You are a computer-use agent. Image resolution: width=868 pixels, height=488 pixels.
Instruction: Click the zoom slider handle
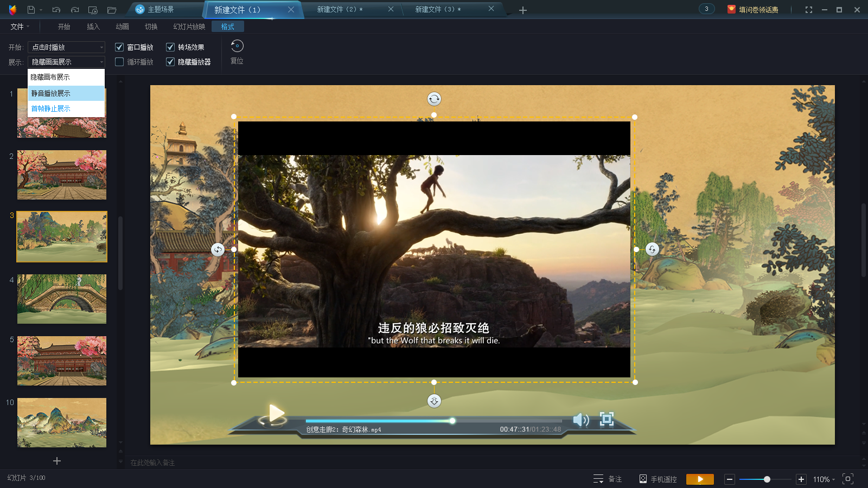click(767, 479)
